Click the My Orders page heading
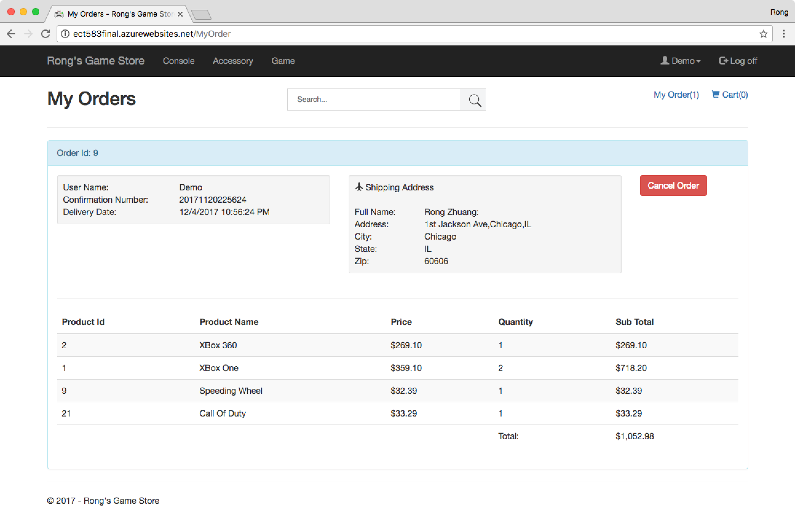The width and height of the screenshot is (795, 532). (x=91, y=99)
